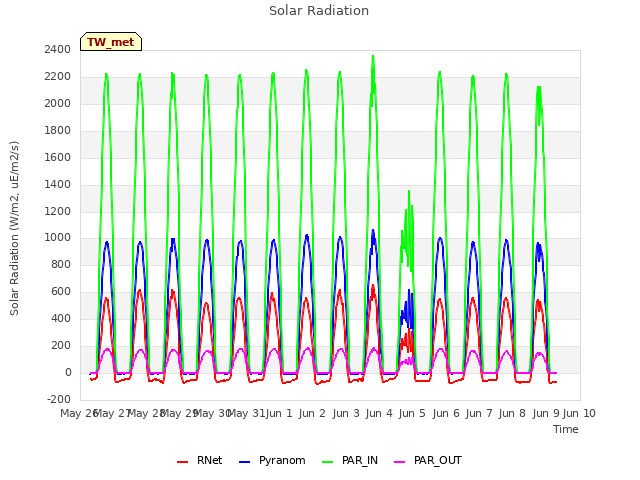Click the 1400 y-axis tick label
The image size is (640, 480).
click(x=58, y=184)
